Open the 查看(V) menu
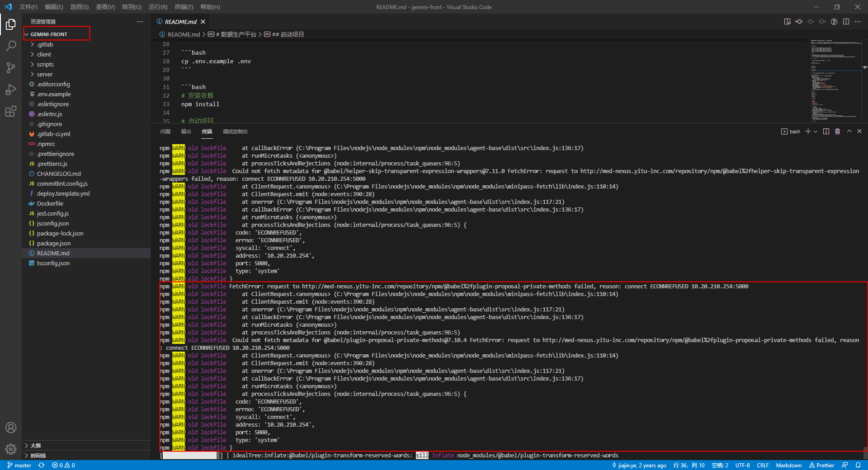This screenshot has height=470, width=868. 105,7
